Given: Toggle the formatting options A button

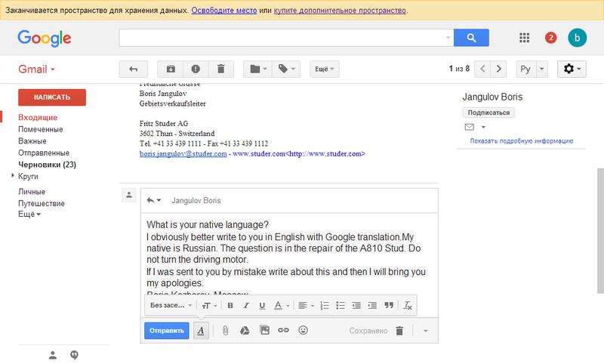Looking at the screenshot, I should coord(201,331).
